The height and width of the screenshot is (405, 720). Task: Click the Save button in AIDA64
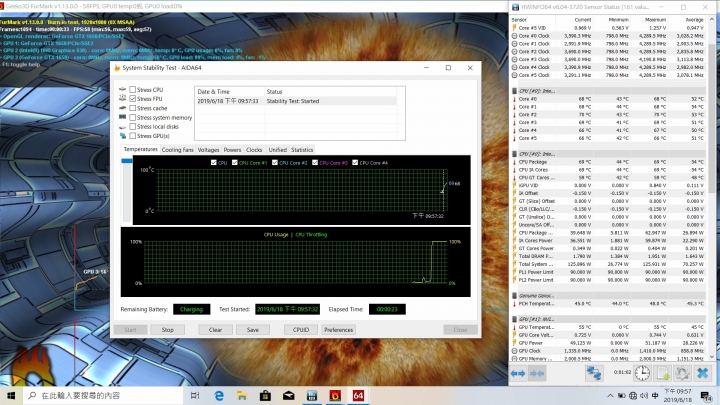click(x=253, y=330)
